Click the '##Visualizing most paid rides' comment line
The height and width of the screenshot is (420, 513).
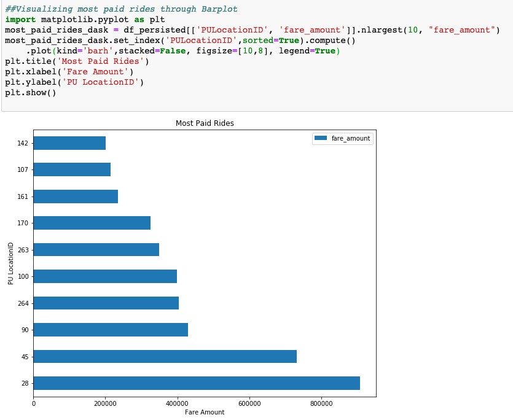tap(122, 9)
